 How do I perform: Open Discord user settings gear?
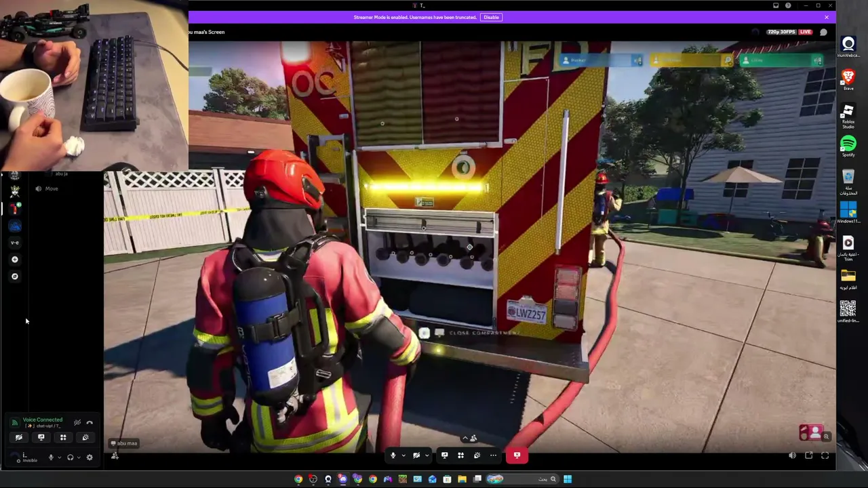(90, 457)
